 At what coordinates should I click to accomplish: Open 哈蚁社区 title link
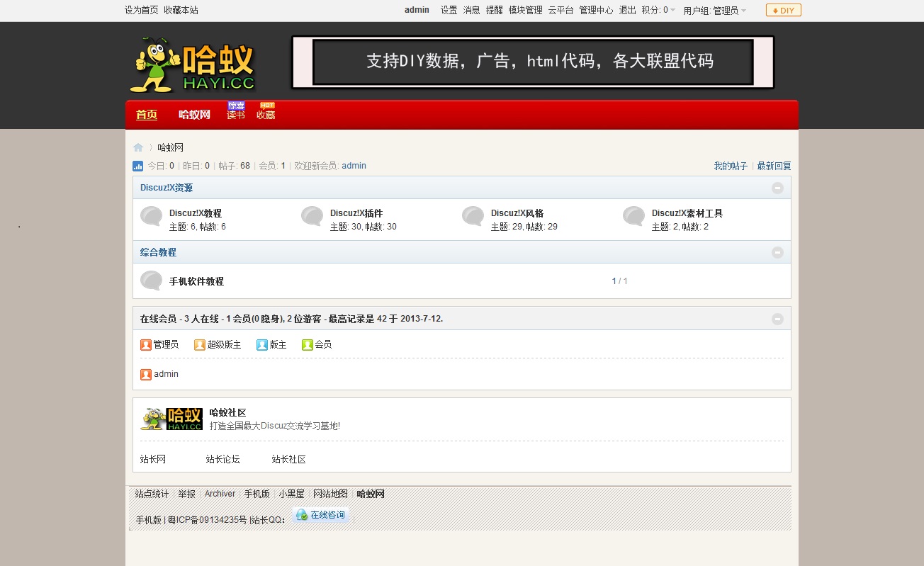pos(227,413)
